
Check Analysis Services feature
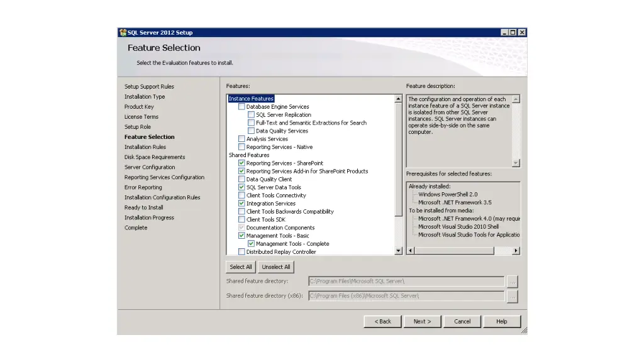[242, 139]
